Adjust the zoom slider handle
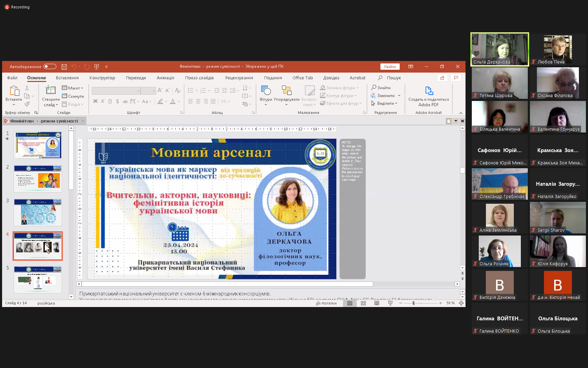 click(x=413, y=303)
